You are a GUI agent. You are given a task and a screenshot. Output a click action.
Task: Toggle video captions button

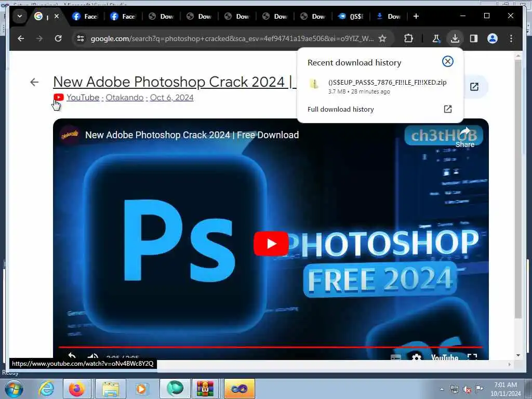pos(396,357)
